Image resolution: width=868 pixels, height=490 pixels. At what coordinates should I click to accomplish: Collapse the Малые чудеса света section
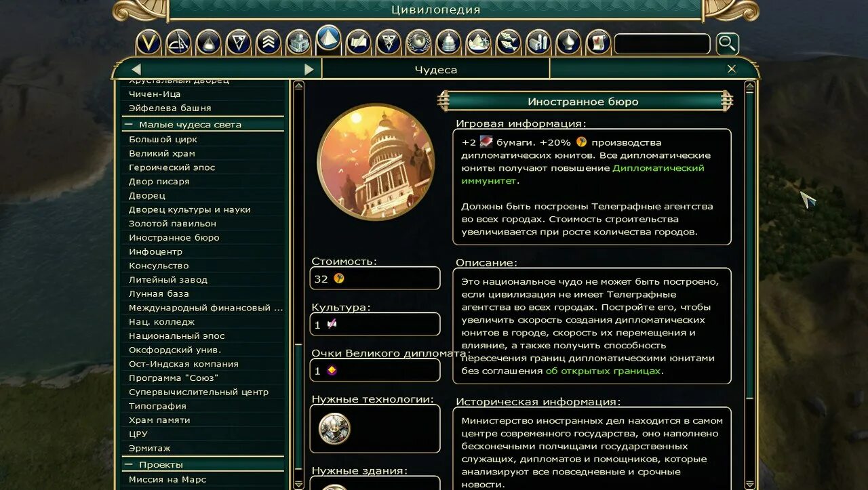coord(128,125)
